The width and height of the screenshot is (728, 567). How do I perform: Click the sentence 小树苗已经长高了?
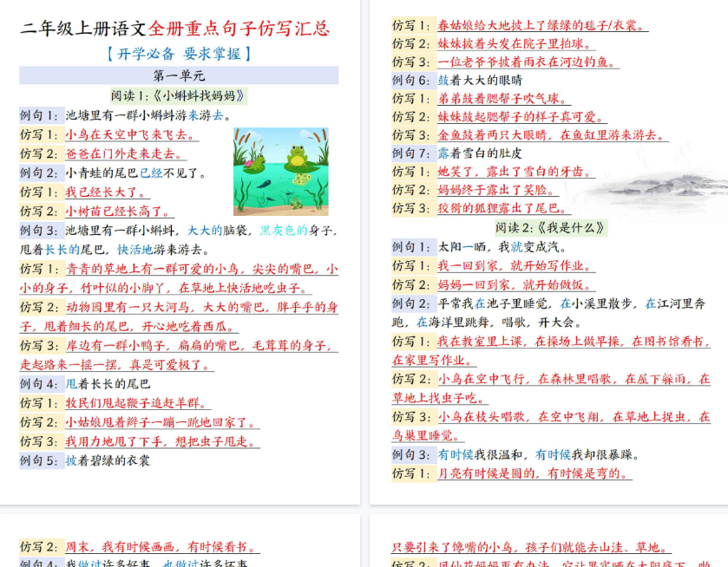[x=119, y=211]
